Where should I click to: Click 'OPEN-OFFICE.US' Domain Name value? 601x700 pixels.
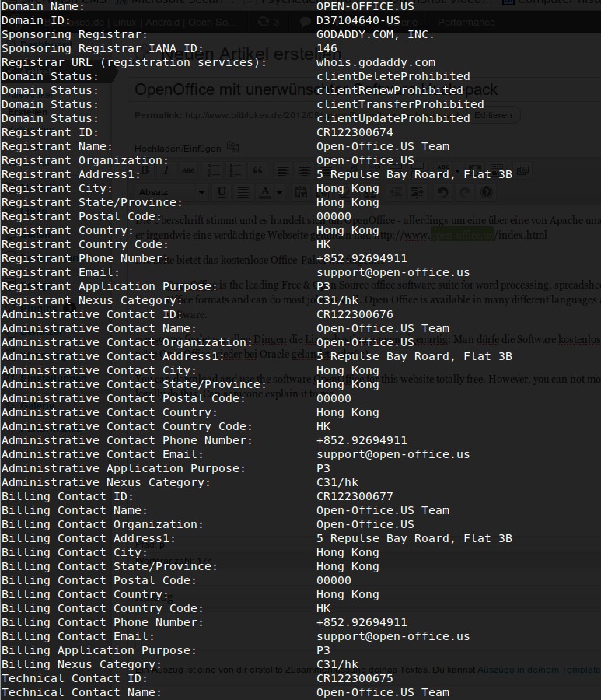pyautogui.click(x=365, y=6)
